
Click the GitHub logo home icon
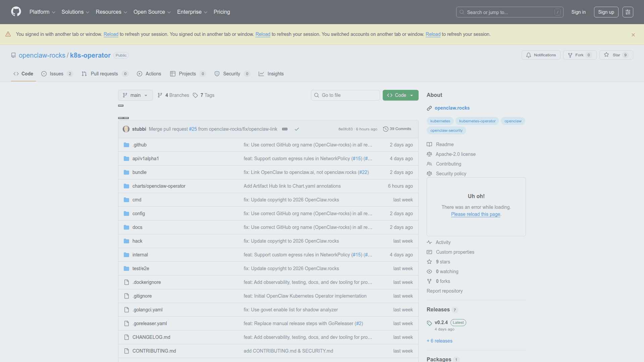tap(16, 12)
